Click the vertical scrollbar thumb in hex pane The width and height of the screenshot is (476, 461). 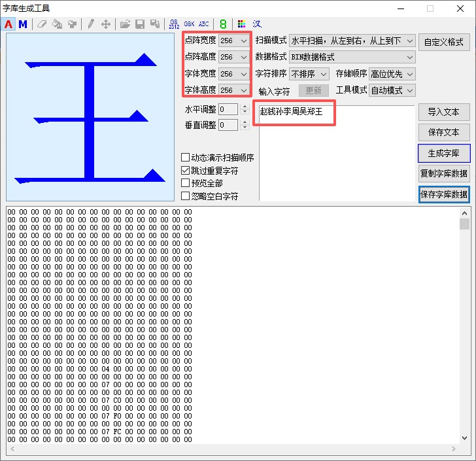pyautogui.click(x=464, y=224)
